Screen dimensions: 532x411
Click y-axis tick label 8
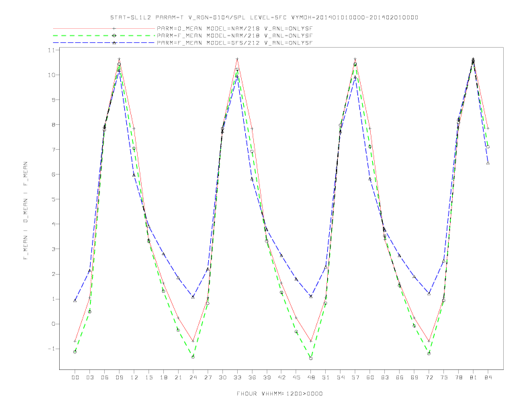(54, 124)
